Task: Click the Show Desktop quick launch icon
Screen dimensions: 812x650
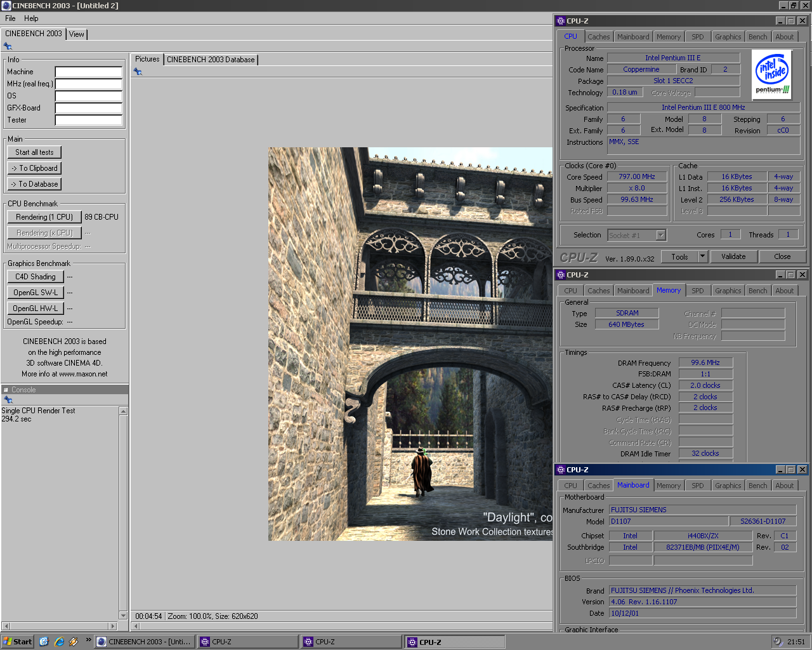Action: click(44, 642)
